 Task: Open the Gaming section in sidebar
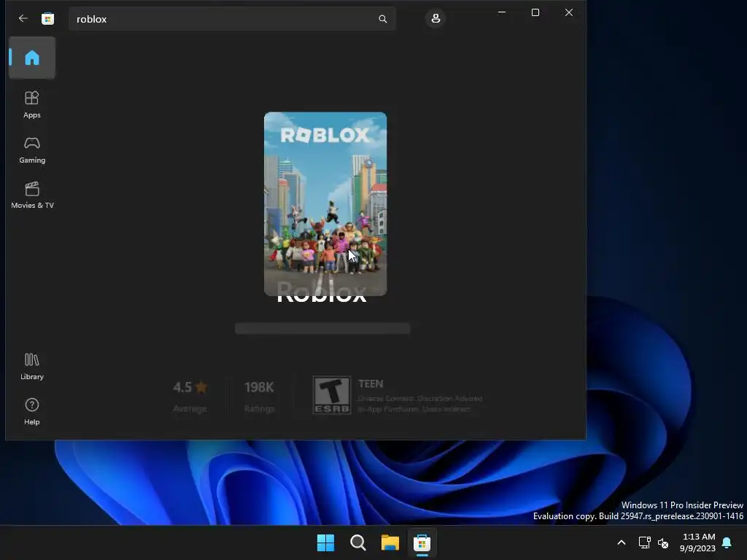(x=32, y=150)
